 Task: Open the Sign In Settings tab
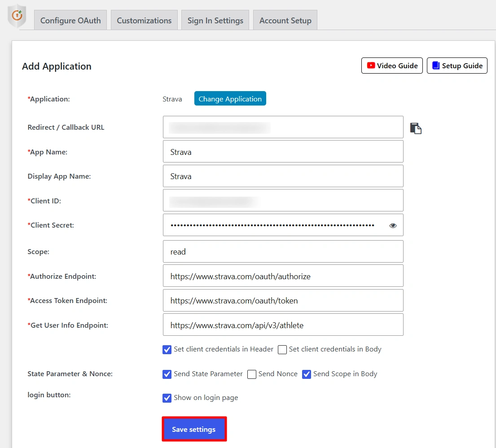pyautogui.click(x=215, y=20)
